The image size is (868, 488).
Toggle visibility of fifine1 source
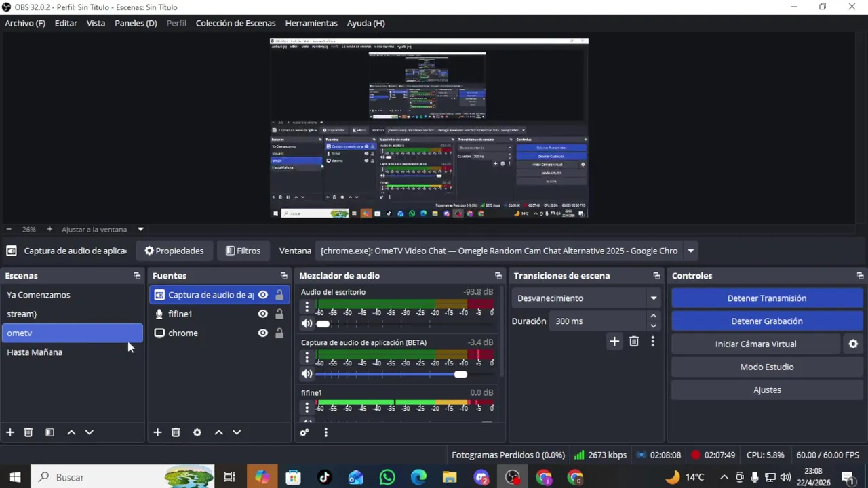point(262,314)
